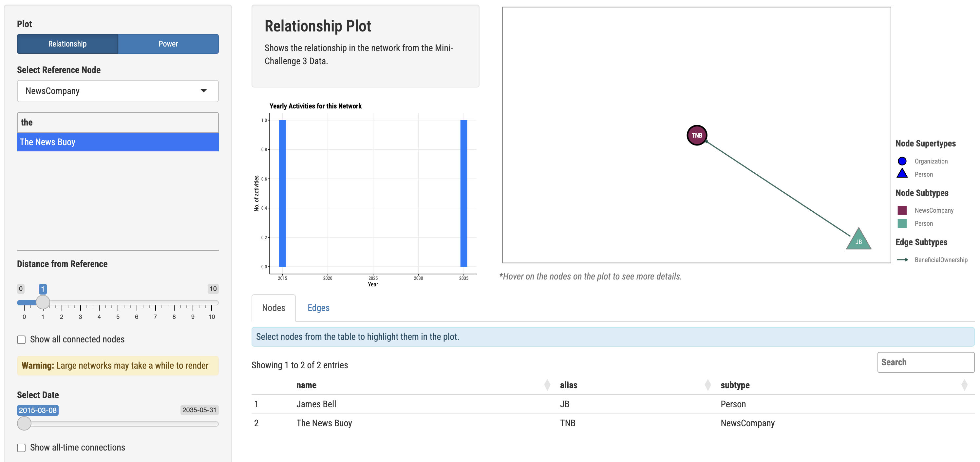Click the table Search input field

[x=925, y=362]
